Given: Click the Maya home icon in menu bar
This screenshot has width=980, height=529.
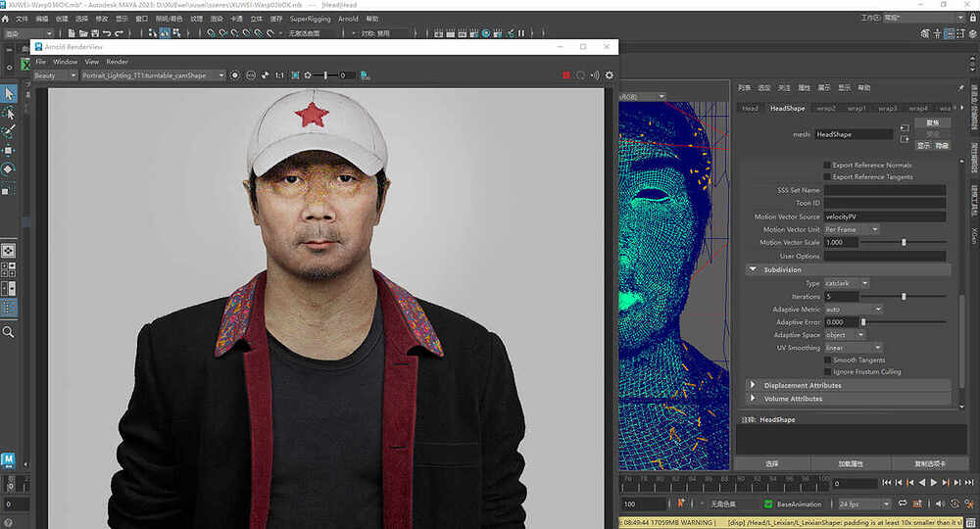Looking at the screenshot, I should [x=6, y=19].
